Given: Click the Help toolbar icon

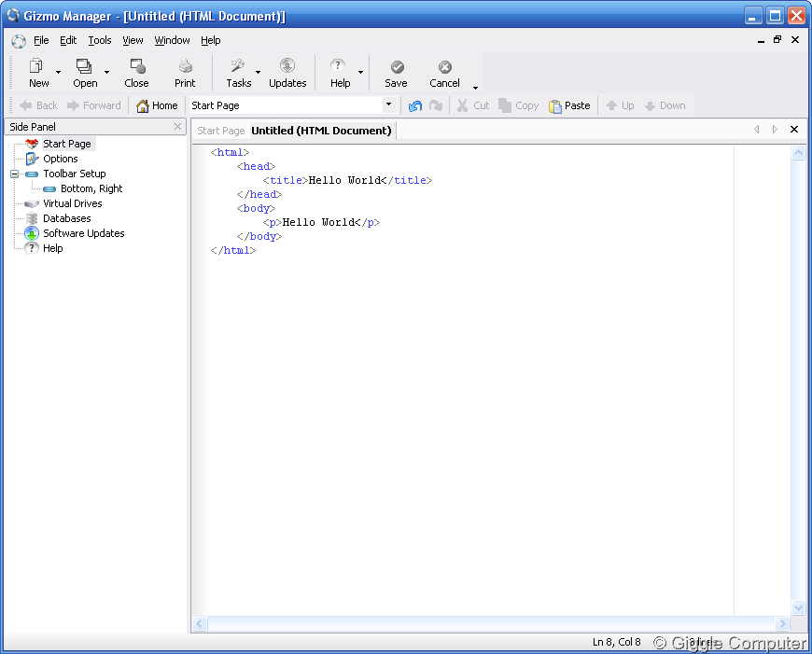Looking at the screenshot, I should (x=338, y=65).
